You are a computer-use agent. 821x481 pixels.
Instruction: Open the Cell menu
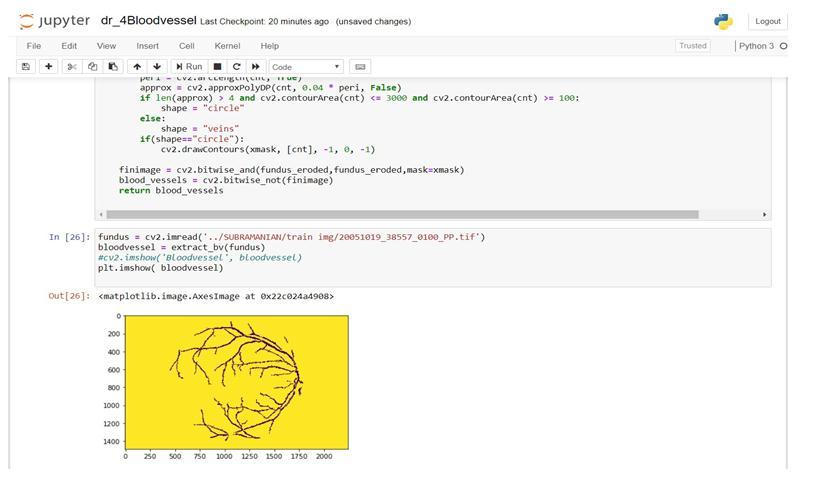coord(186,46)
